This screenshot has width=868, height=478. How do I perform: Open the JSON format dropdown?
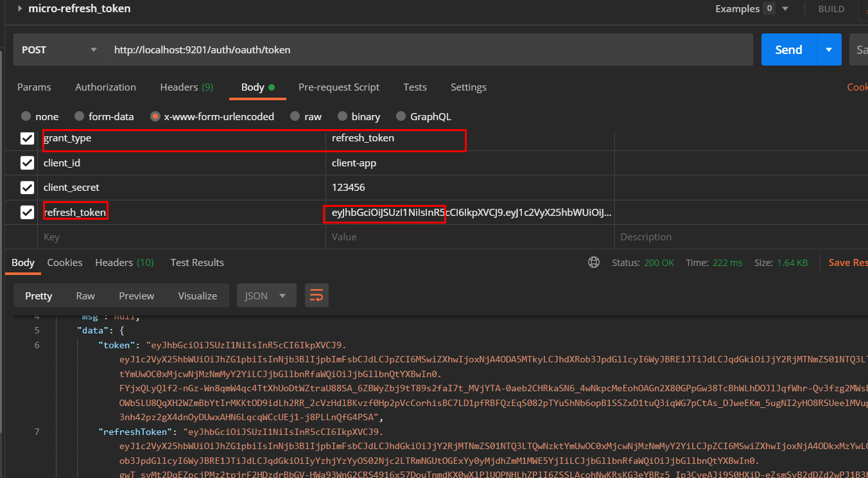[x=266, y=296]
